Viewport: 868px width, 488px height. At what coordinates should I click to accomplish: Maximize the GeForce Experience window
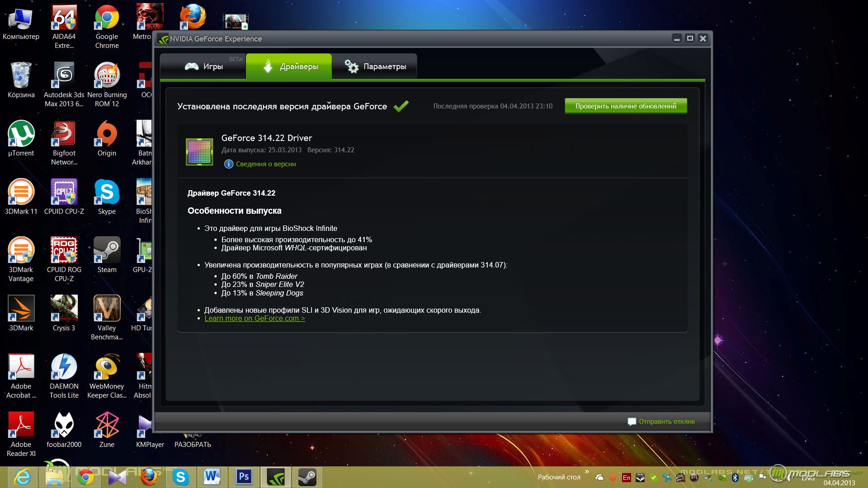click(x=690, y=39)
